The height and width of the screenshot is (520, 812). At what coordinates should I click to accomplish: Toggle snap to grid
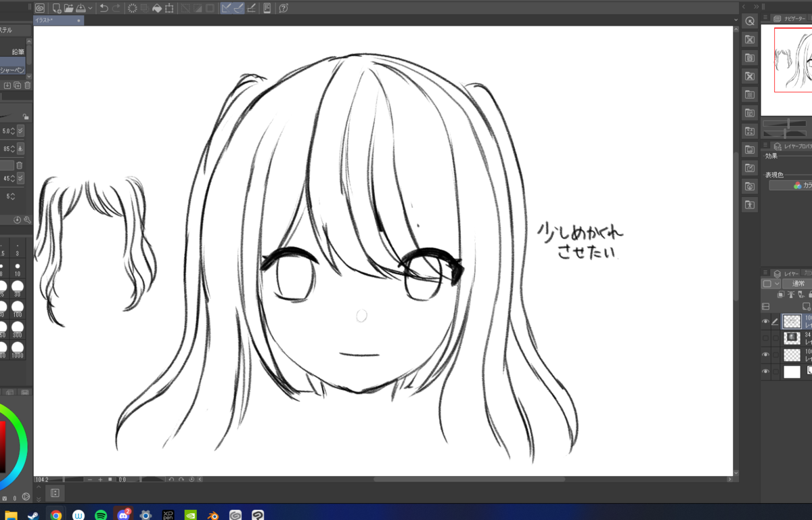tap(251, 8)
